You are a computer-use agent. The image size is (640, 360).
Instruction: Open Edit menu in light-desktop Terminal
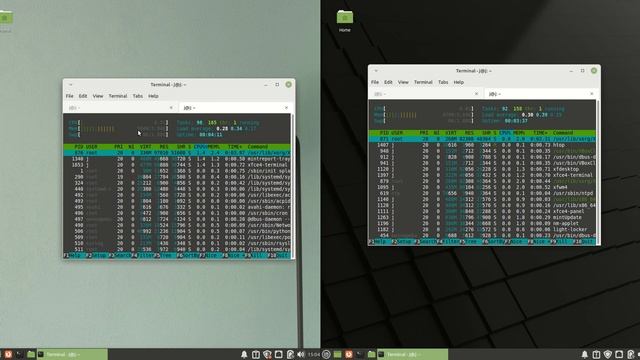pos(83,96)
